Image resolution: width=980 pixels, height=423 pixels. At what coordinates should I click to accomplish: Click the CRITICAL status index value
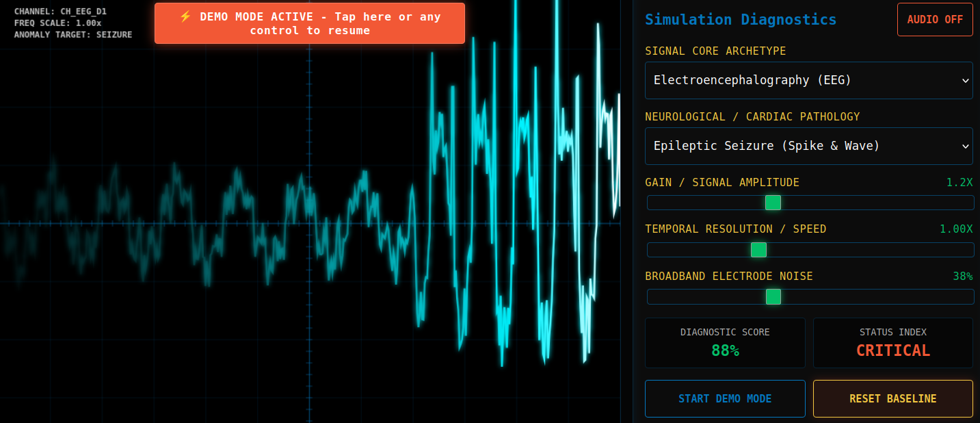pos(893,350)
